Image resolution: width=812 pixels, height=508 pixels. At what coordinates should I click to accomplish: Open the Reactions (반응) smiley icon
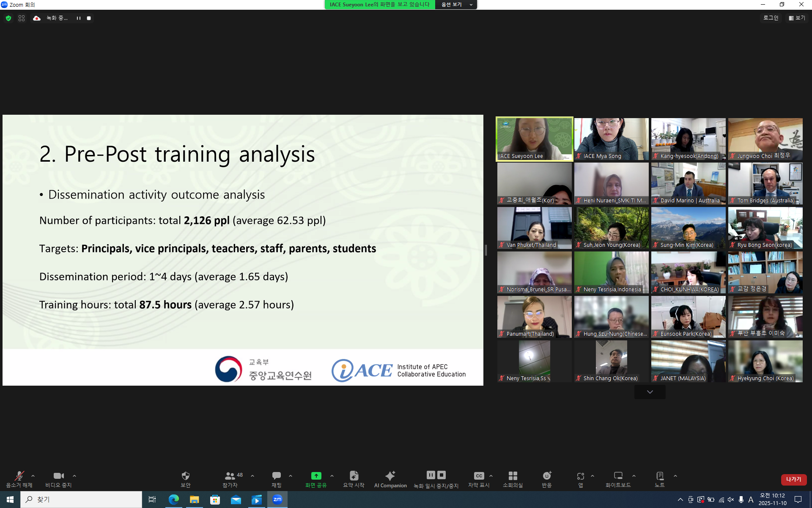[546, 476]
